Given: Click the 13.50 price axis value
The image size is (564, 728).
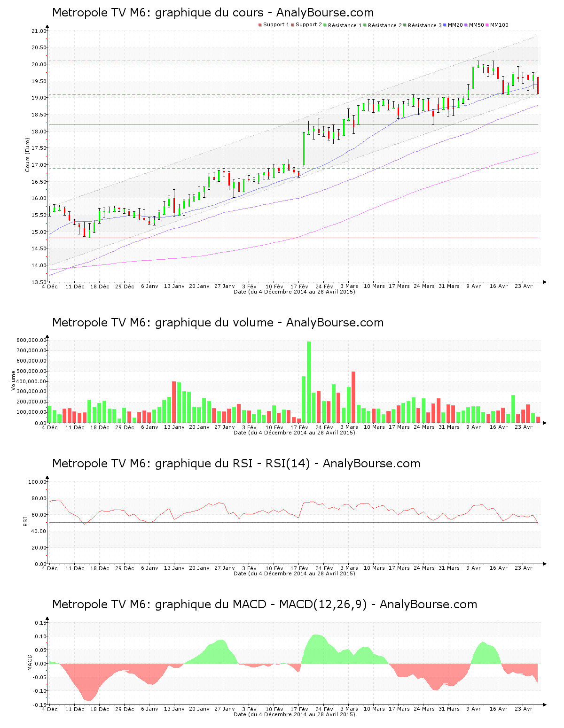Looking at the screenshot, I should point(39,282).
